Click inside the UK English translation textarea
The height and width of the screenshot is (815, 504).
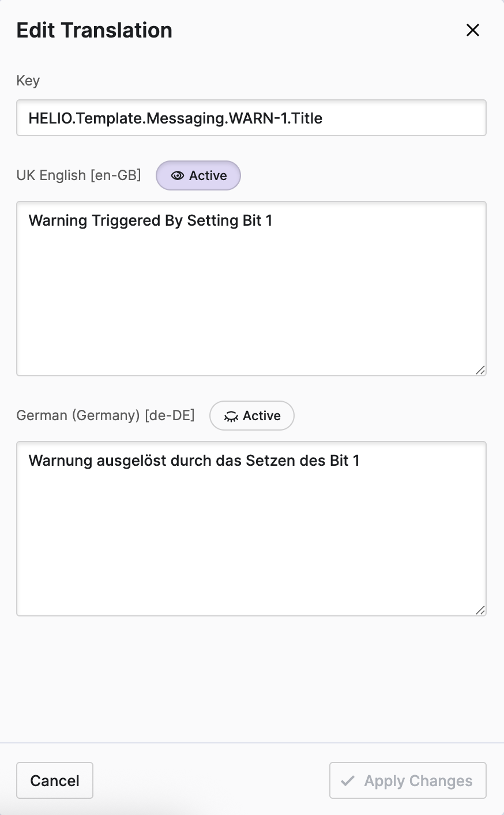point(251,300)
